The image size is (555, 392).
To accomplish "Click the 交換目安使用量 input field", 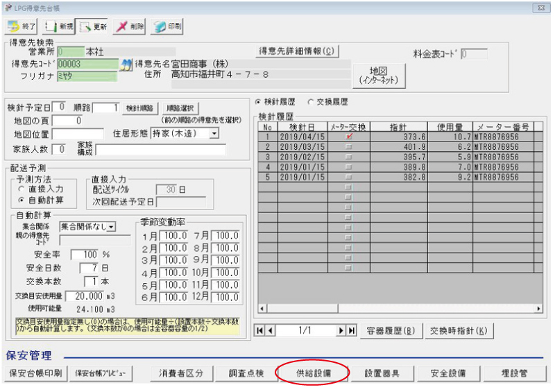I will point(87,296).
